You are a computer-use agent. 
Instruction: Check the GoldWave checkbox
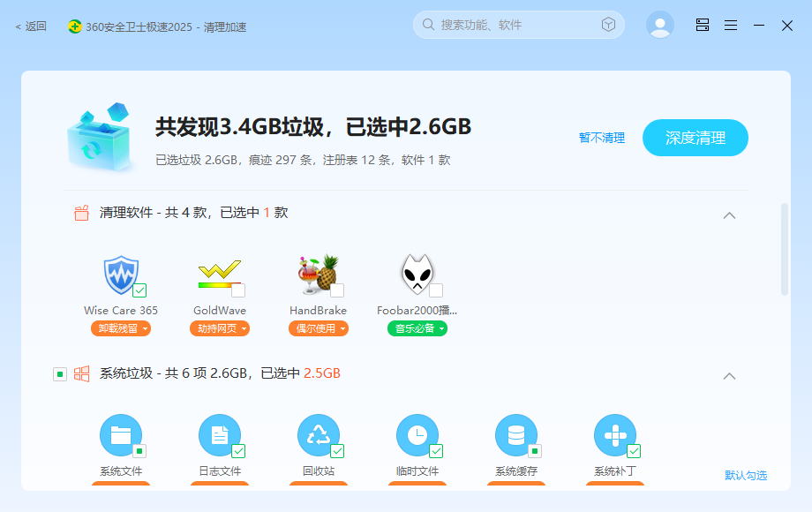coord(238,290)
